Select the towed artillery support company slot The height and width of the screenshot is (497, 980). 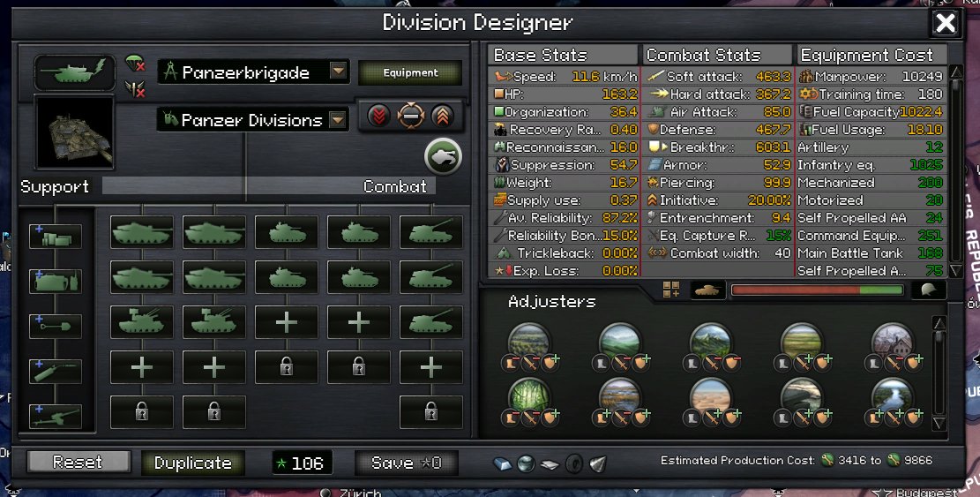coord(55,416)
